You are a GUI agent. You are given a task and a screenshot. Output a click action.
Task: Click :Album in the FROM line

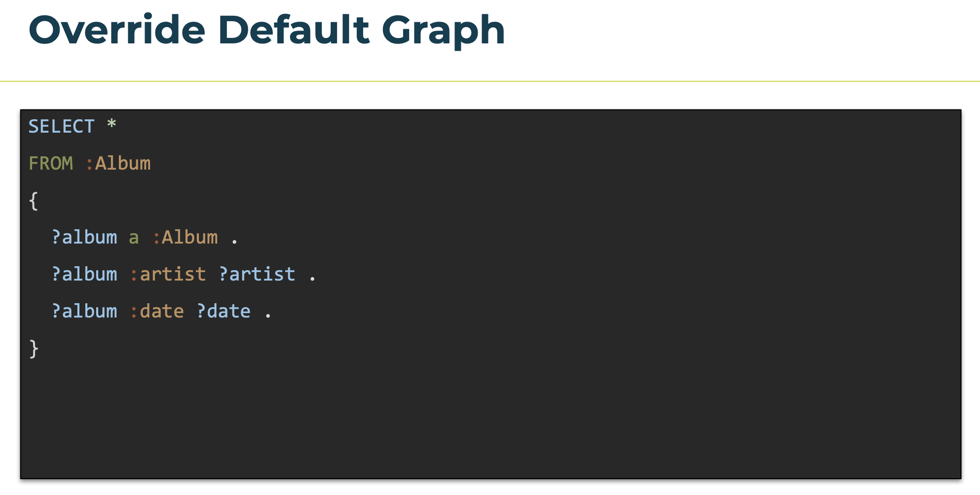(x=118, y=164)
